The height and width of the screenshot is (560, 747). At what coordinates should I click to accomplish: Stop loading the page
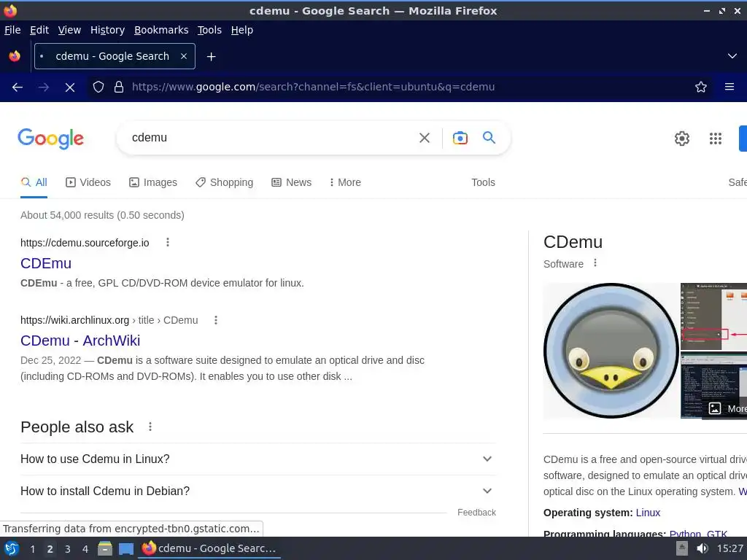coord(70,87)
